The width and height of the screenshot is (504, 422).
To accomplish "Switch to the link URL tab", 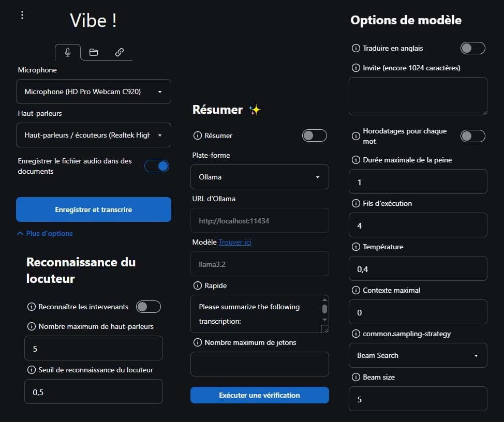I will (x=120, y=52).
